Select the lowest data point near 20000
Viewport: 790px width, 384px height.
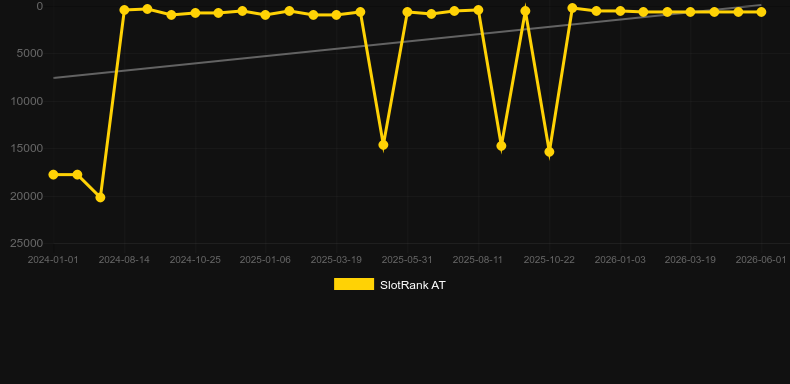click(x=100, y=197)
